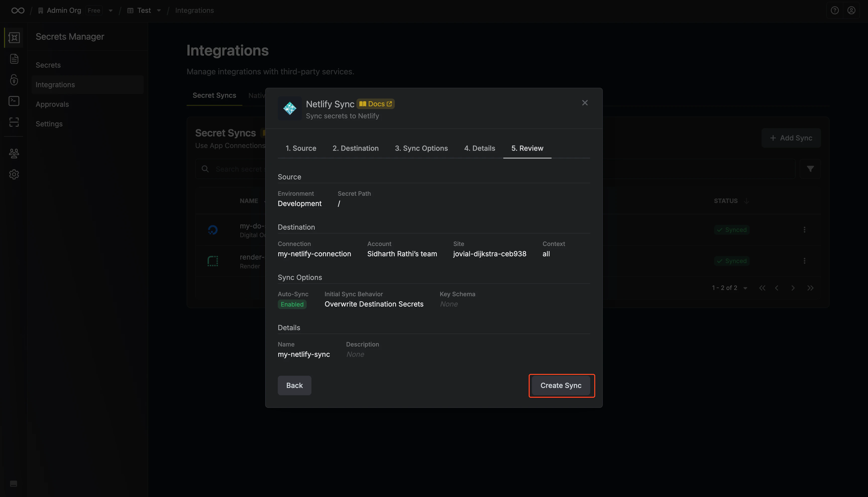Viewport: 868px width, 497px height.
Task: Click the Render sync row icon
Action: point(213,261)
